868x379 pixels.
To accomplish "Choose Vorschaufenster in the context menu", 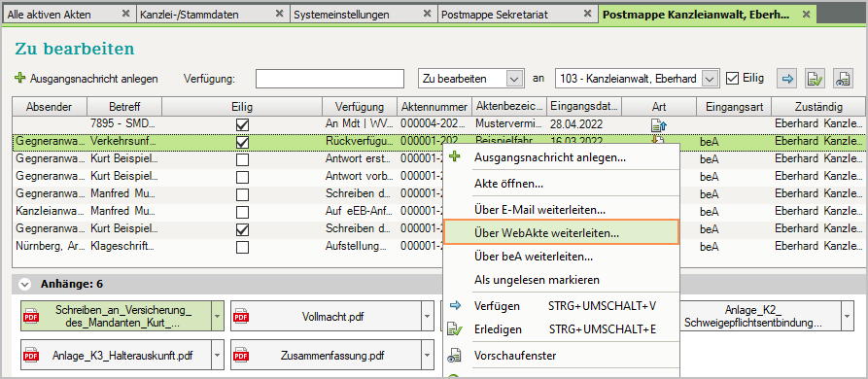I will coord(561,356).
